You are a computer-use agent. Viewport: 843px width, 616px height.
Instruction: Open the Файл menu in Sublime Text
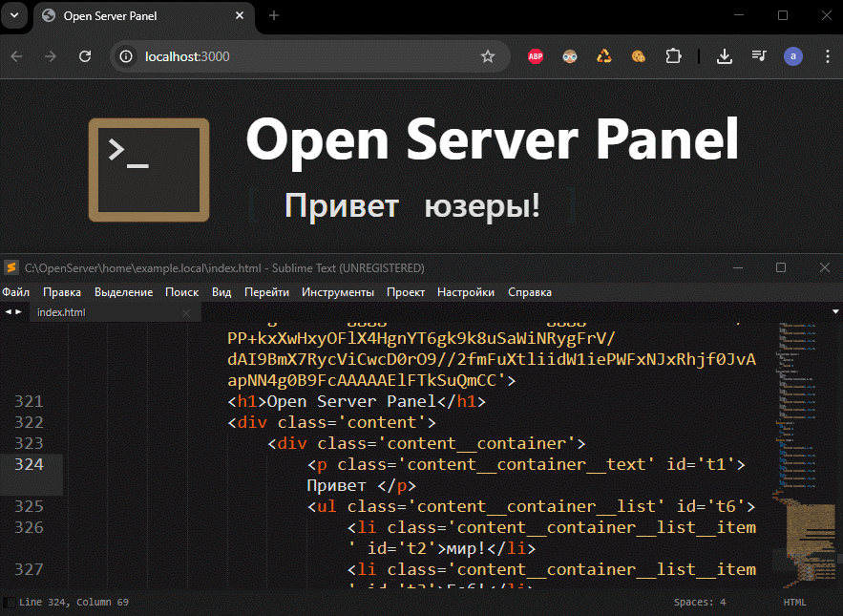coord(16,292)
